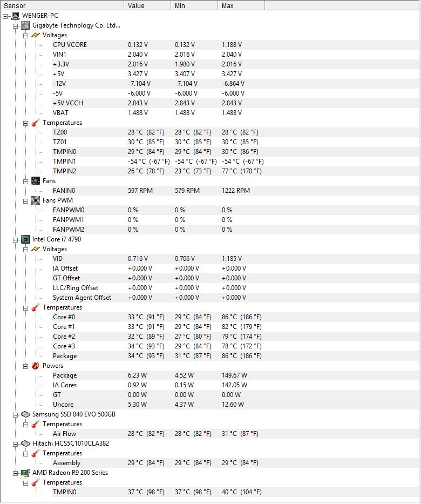Collapse the WENGER-PC root node
The image size is (421, 504).
point(5,16)
